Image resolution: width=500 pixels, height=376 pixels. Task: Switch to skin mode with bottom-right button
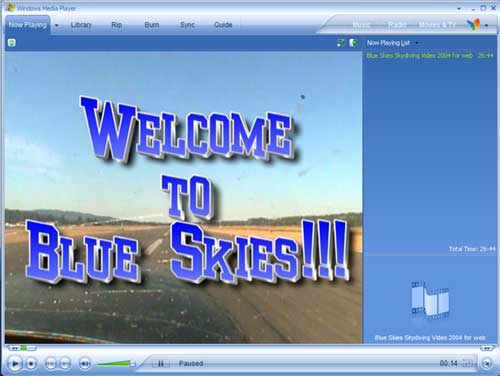[487, 363]
